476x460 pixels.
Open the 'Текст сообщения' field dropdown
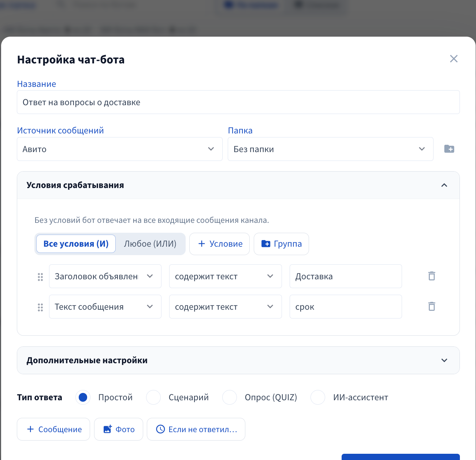point(105,306)
